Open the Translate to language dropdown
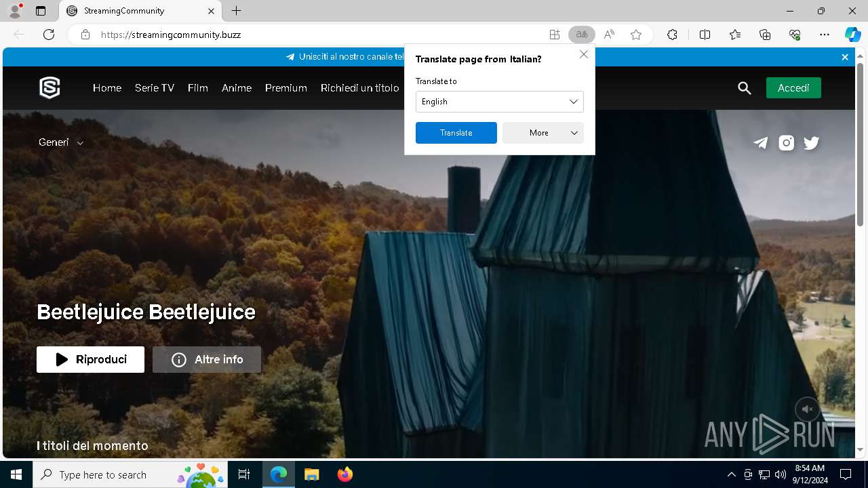This screenshot has width=868, height=488. pos(499,102)
